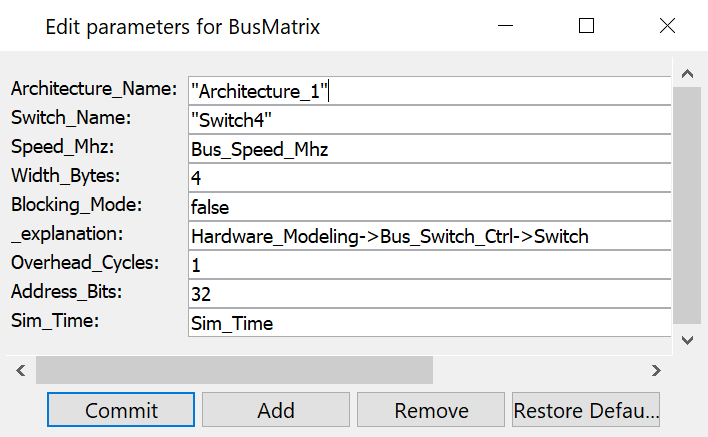Viewport: 708px width, 437px height.
Task: Click the Sim_Time value field
Action: 429,323
